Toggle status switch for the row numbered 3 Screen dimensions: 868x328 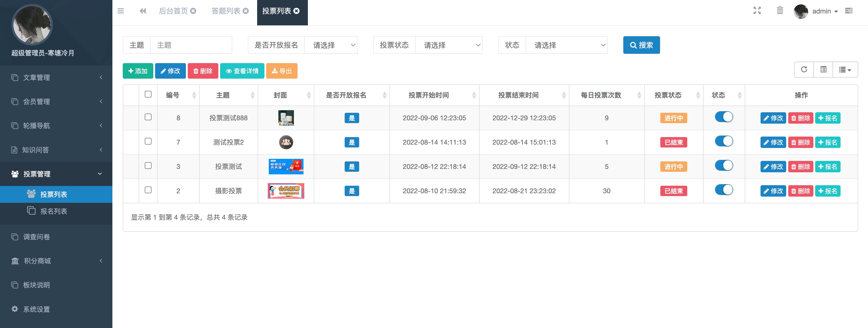coord(724,165)
